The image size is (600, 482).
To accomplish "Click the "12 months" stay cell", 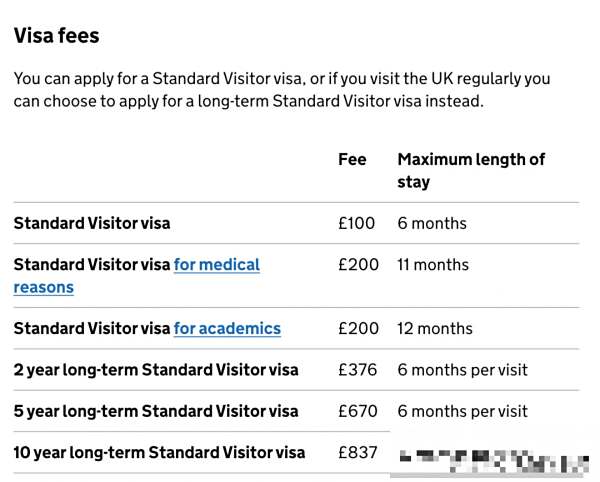I will click(x=435, y=328).
